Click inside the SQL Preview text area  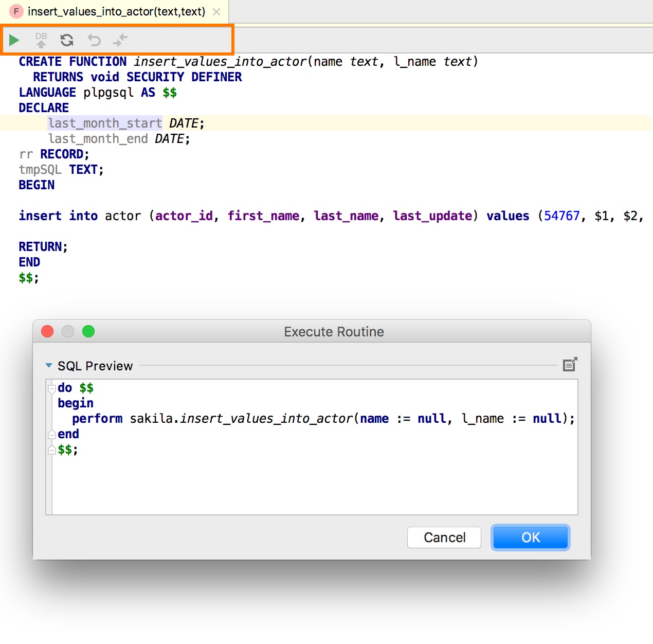pyautogui.click(x=315, y=447)
